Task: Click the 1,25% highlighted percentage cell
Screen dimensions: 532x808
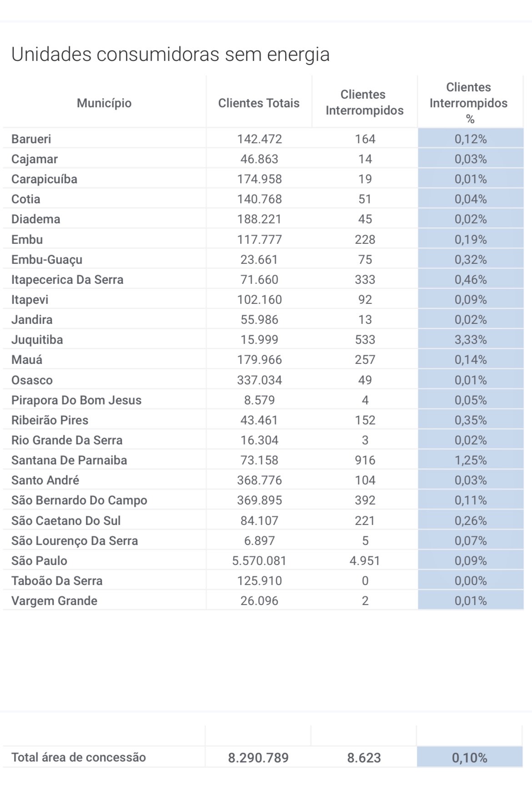Action: pos(471,460)
